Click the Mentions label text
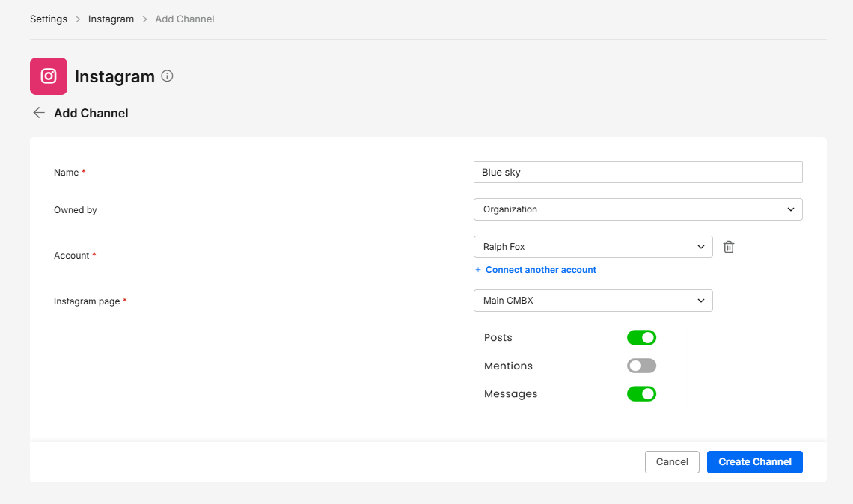Viewport: 853px width, 504px height. tap(508, 366)
